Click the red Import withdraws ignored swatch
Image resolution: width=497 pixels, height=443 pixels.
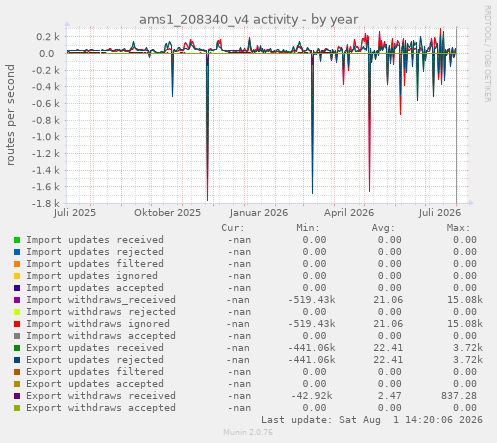click(17, 324)
